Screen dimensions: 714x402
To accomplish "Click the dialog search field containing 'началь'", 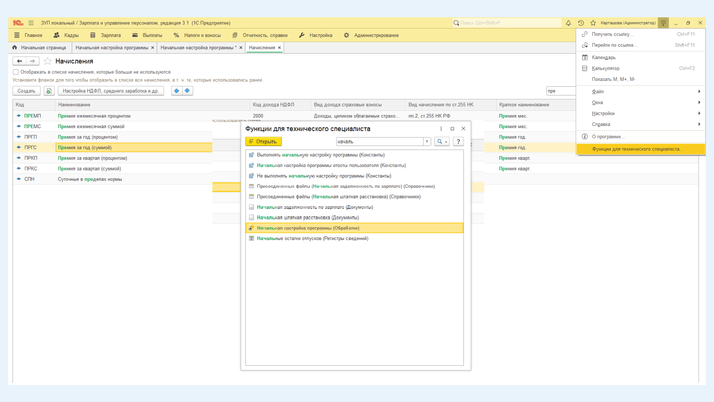I will point(378,141).
